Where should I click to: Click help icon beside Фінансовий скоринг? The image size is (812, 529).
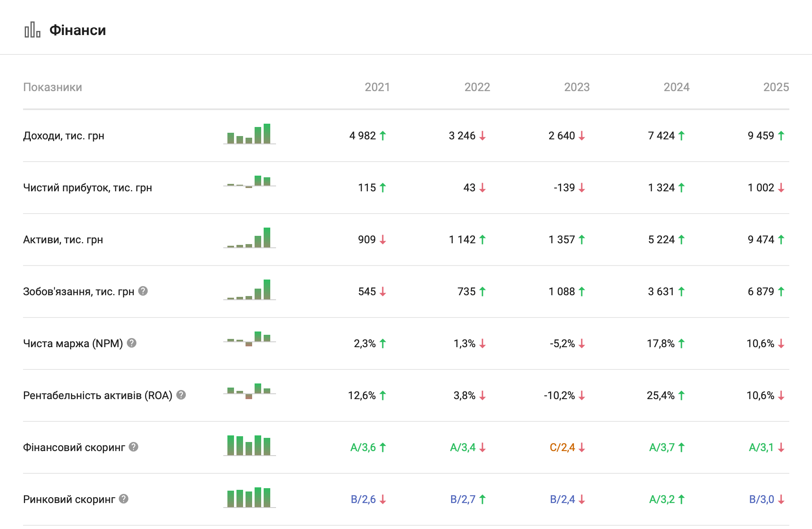coord(133,447)
